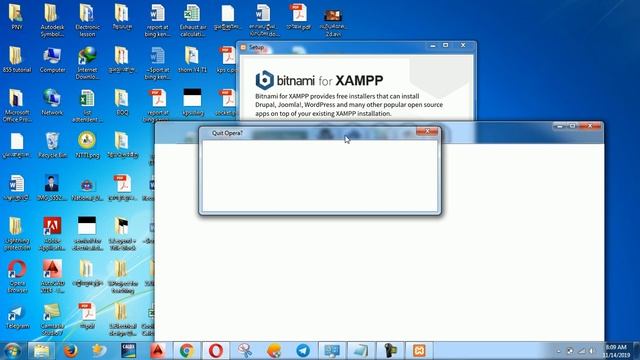Click the taskbar clock showing 8:09 AM
Image resolution: width=640 pixels, height=360 pixels.
[x=616, y=351]
